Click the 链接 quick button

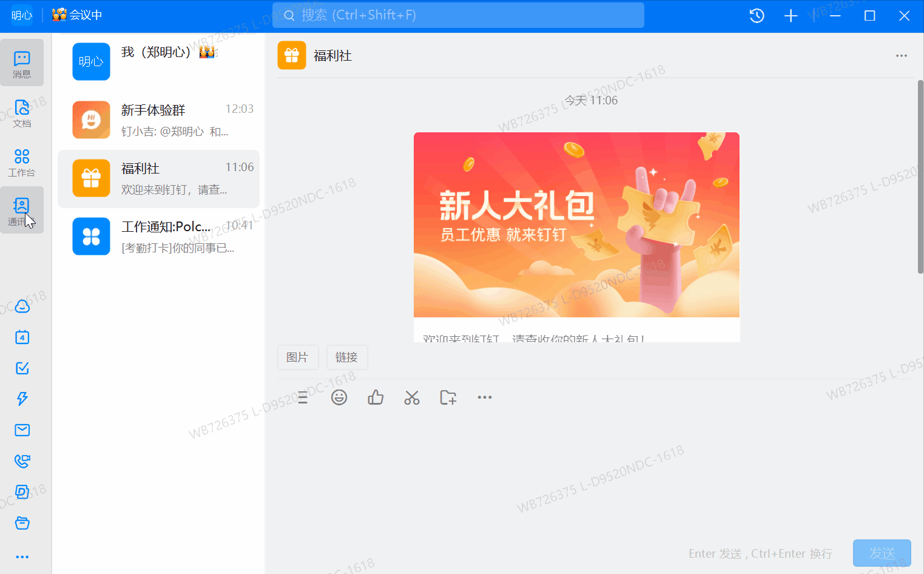click(346, 357)
